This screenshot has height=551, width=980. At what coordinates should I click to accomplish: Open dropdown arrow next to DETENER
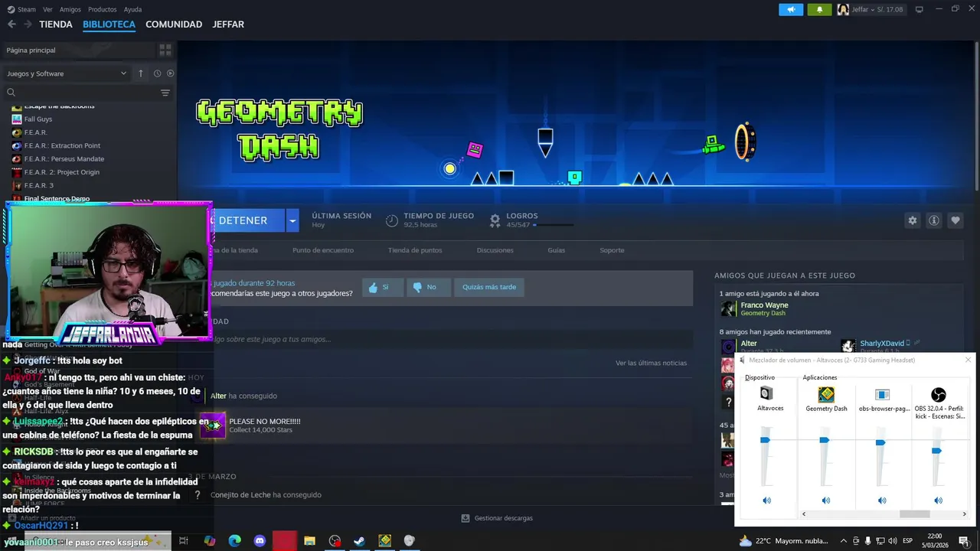(292, 220)
